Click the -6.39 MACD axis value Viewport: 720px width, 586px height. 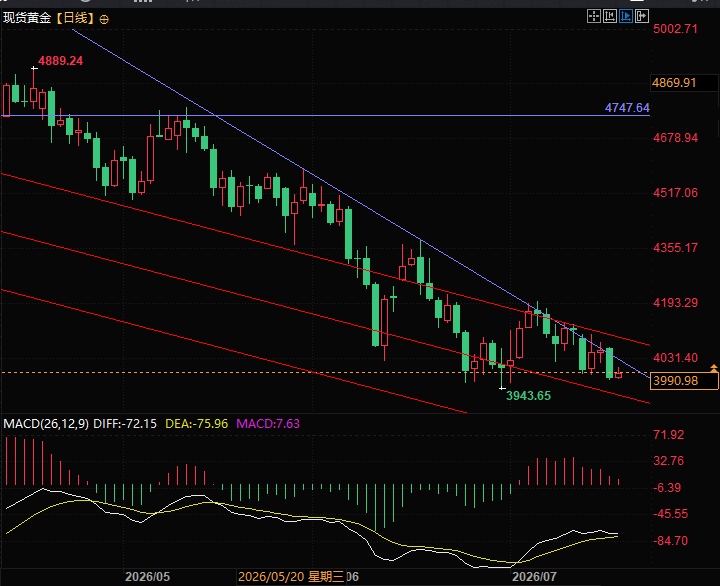pyautogui.click(x=667, y=488)
